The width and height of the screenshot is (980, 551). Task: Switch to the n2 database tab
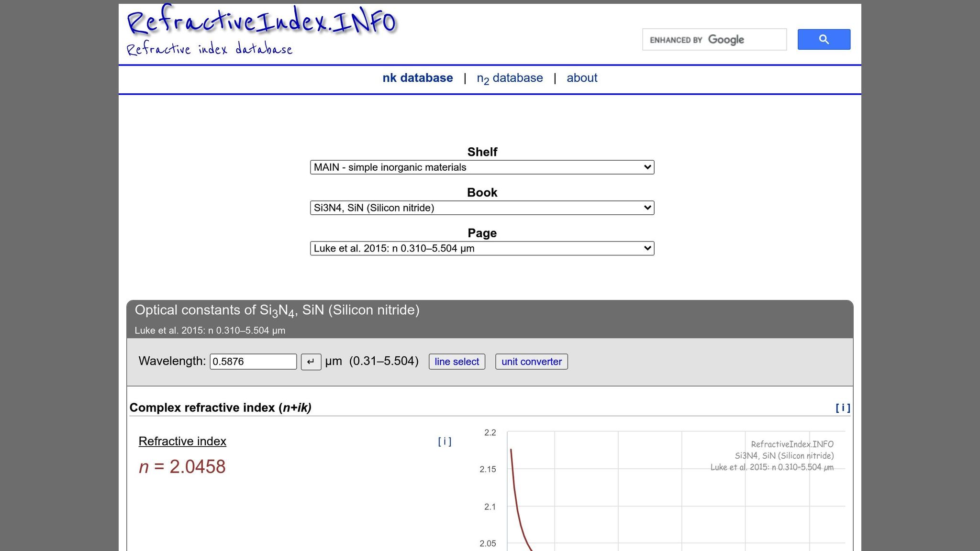[510, 78]
